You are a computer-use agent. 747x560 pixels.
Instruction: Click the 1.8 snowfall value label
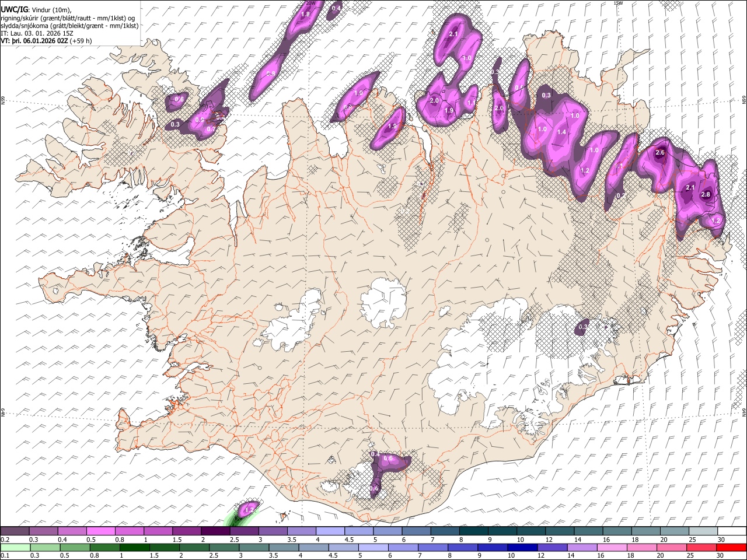(305, 15)
